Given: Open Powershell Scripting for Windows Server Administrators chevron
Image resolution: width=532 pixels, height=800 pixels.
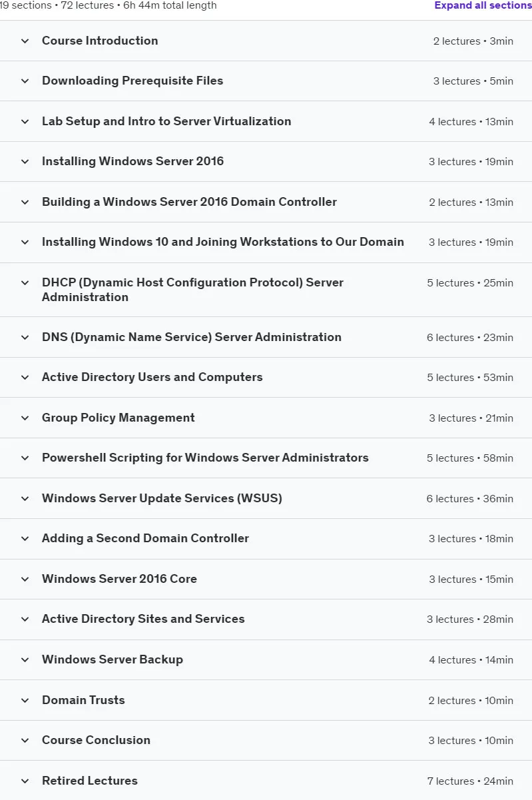Looking at the screenshot, I should (25, 458).
